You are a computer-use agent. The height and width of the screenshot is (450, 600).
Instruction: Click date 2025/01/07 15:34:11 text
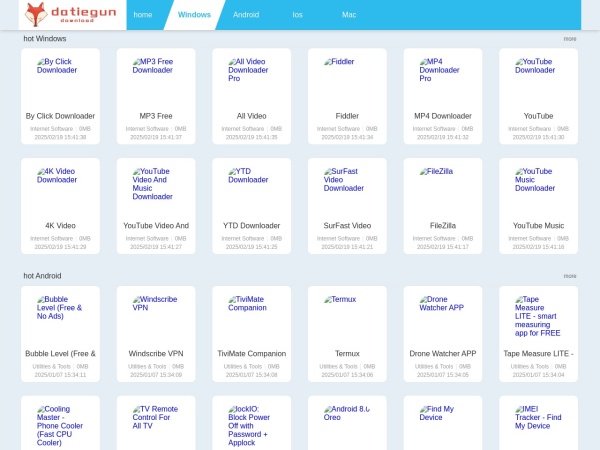[x=60, y=375]
